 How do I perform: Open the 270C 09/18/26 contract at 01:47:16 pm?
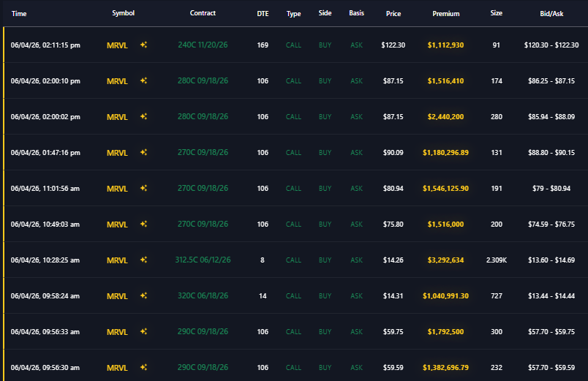click(x=203, y=152)
